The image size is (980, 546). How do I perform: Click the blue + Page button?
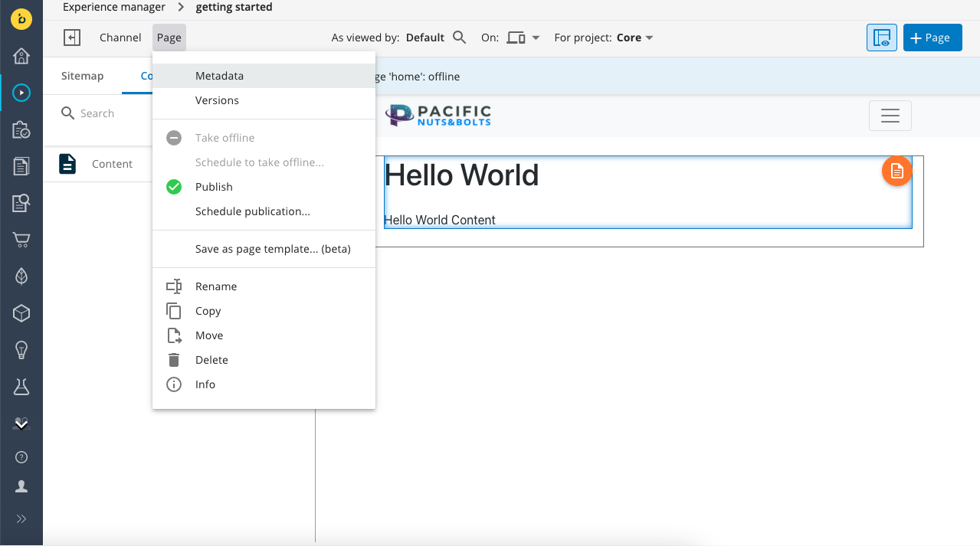(932, 38)
